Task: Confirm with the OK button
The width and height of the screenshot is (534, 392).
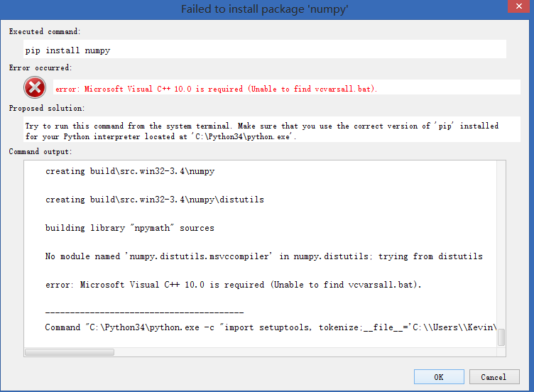Action: click(x=439, y=376)
